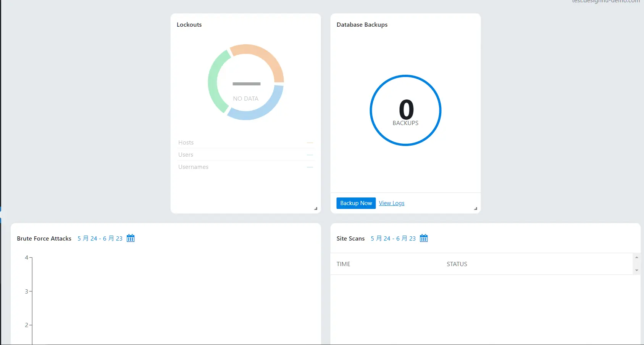Click the 0 BACKUPS circle indicator
The image size is (644, 345).
(405, 110)
